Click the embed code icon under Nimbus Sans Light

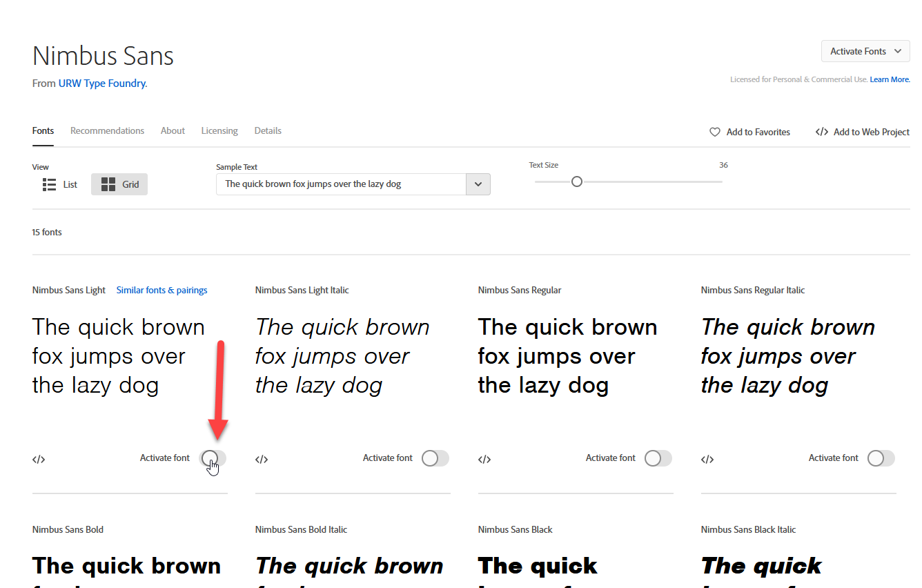[39, 460]
